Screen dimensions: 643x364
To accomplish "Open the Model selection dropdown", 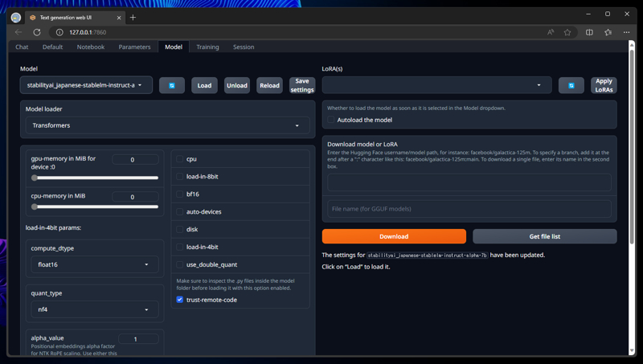I will click(x=86, y=85).
